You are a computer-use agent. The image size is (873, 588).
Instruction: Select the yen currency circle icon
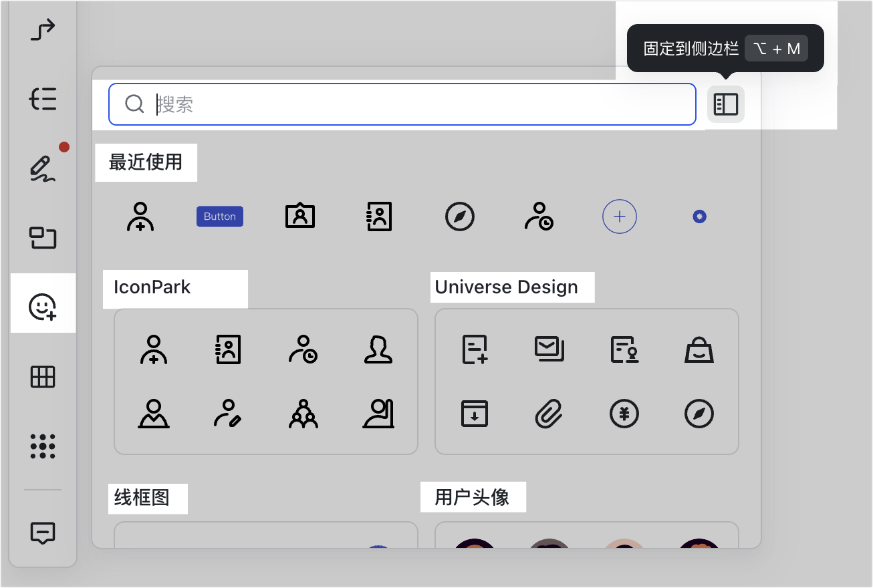[624, 414]
